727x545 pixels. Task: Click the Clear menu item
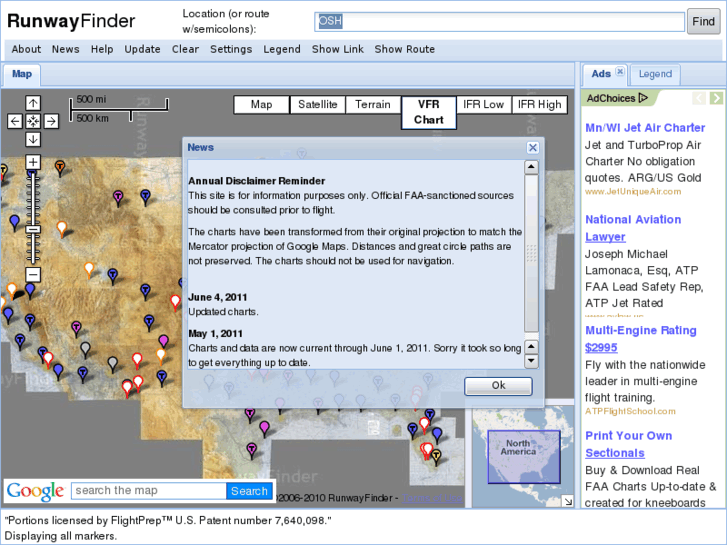[x=185, y=49]
